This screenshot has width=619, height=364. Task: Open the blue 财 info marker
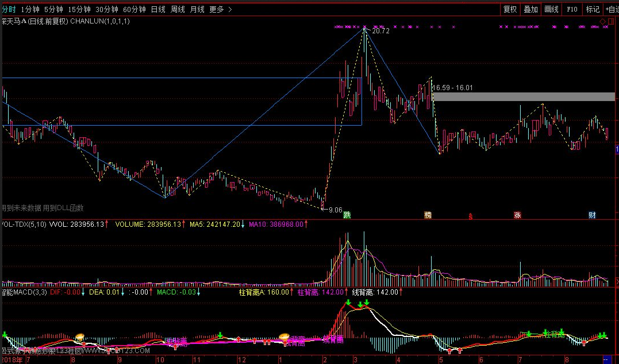[592, 215]
